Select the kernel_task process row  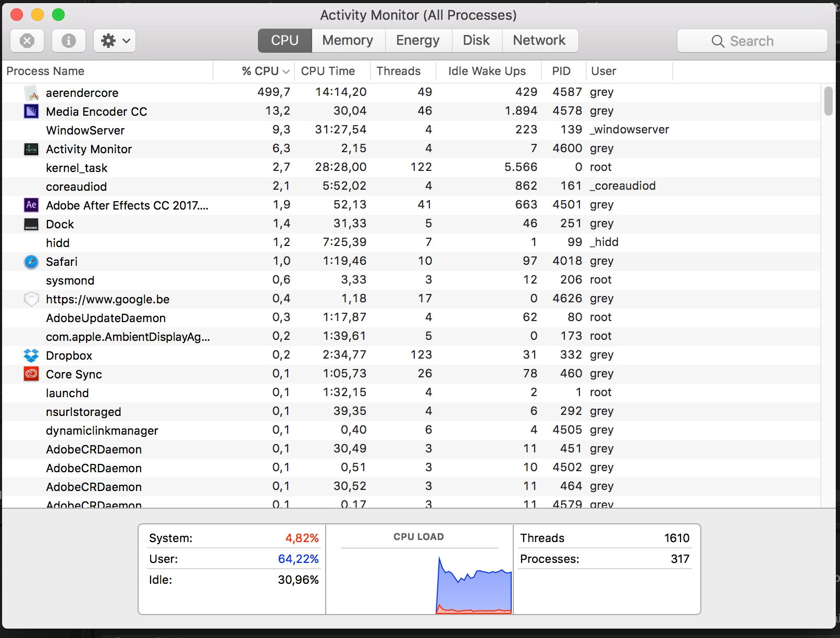coord(412,168)
